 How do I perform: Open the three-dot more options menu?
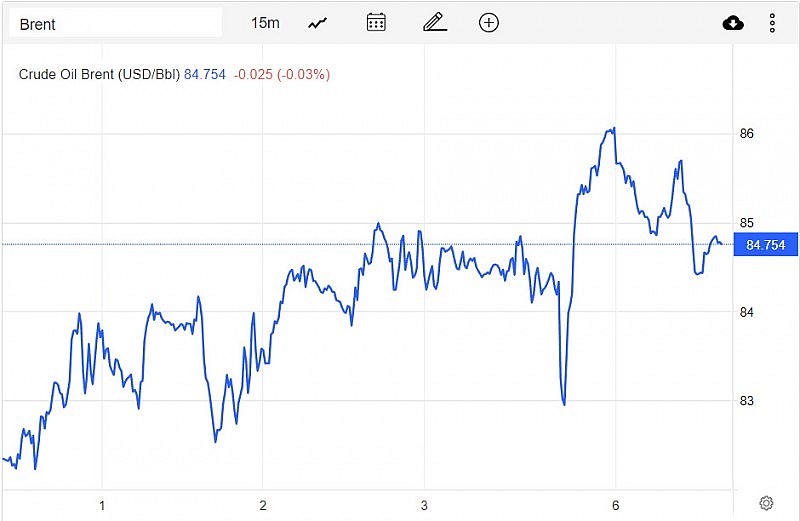(x=772, y=23)
